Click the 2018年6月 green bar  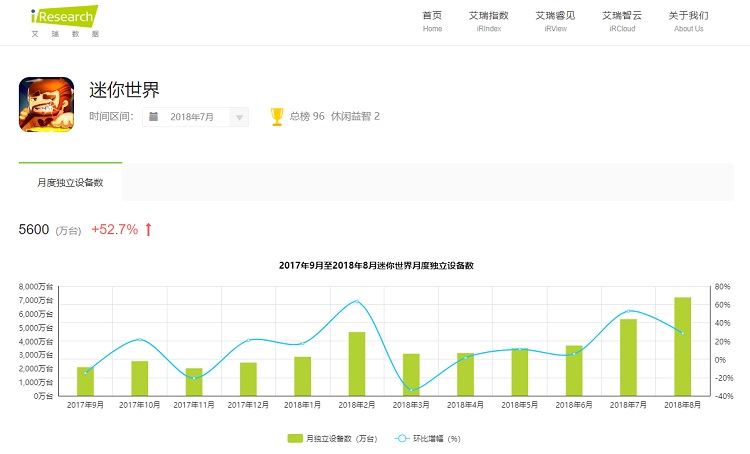pyautogui.click(x=574, y=371)
